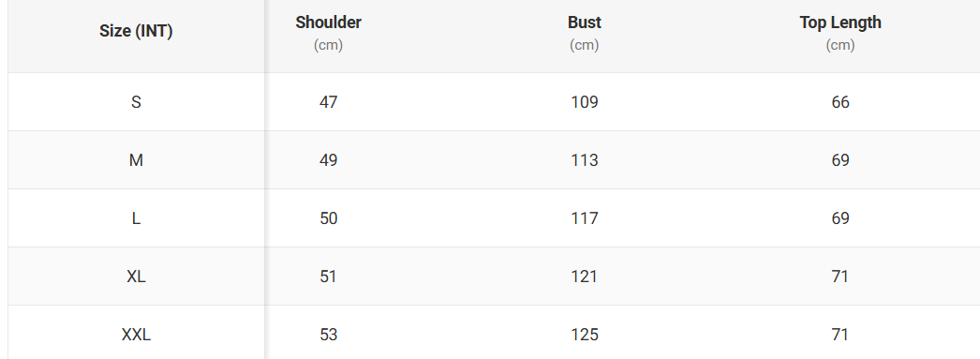Click bust value 117 for size L
This screenshot has height=359, width=980.
pyautogui.click(x=585, y=218)
